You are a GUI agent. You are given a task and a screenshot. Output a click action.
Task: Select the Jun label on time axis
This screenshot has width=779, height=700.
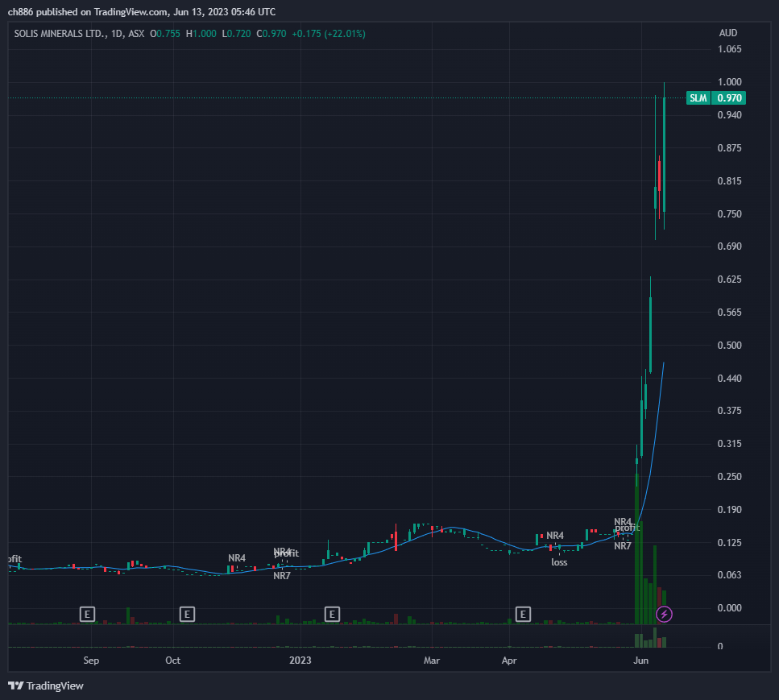641,661
